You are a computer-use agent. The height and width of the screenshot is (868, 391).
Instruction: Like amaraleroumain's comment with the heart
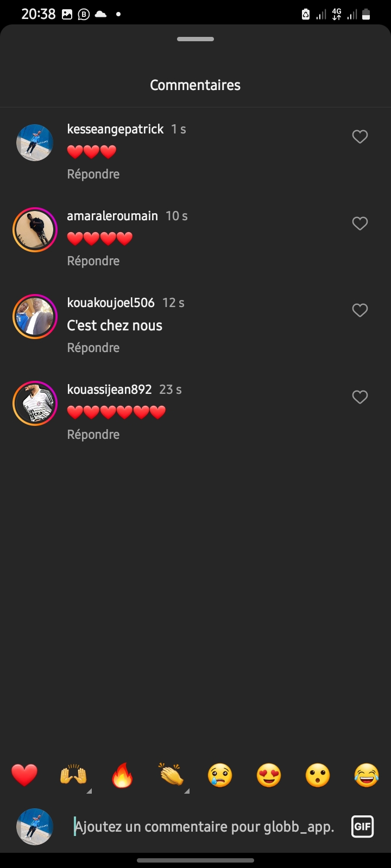360,224
